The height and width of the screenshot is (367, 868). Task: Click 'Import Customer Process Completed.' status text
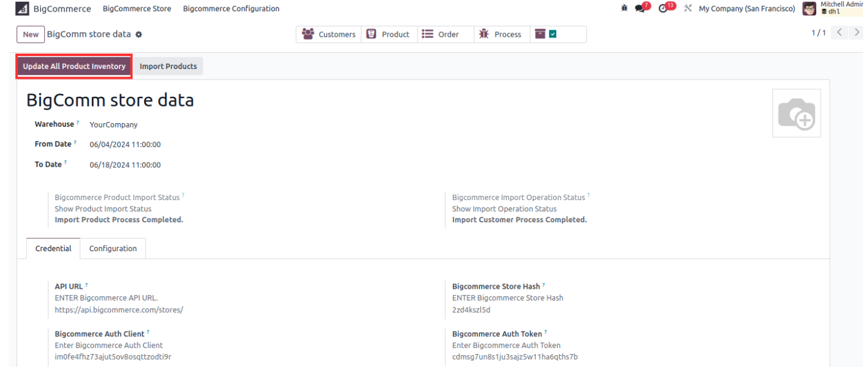click(x=519, y=220)
